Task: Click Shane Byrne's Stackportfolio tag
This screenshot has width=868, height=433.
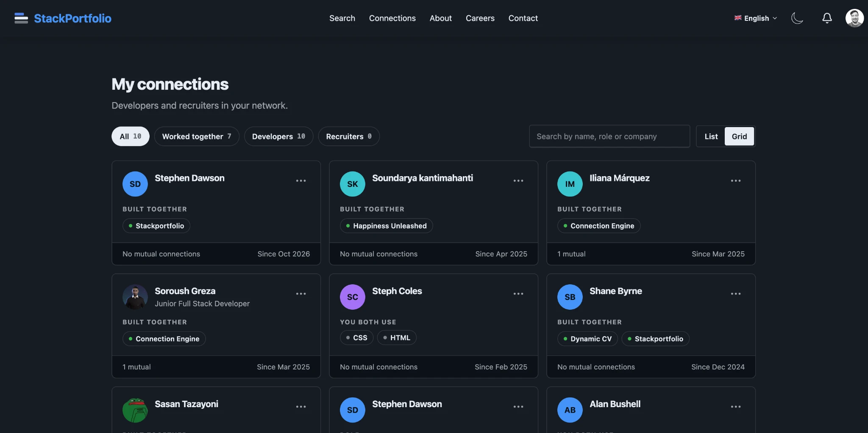Action: point(655,339)
